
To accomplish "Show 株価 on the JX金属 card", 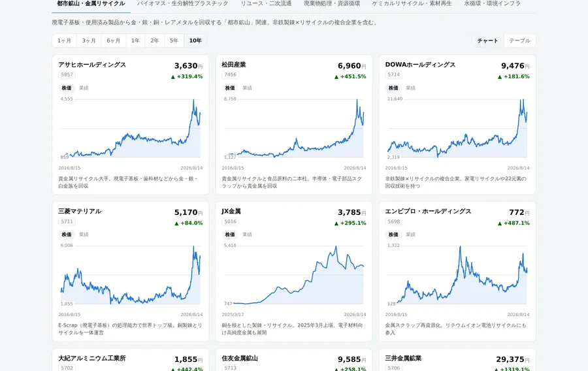I will point(230,234).
